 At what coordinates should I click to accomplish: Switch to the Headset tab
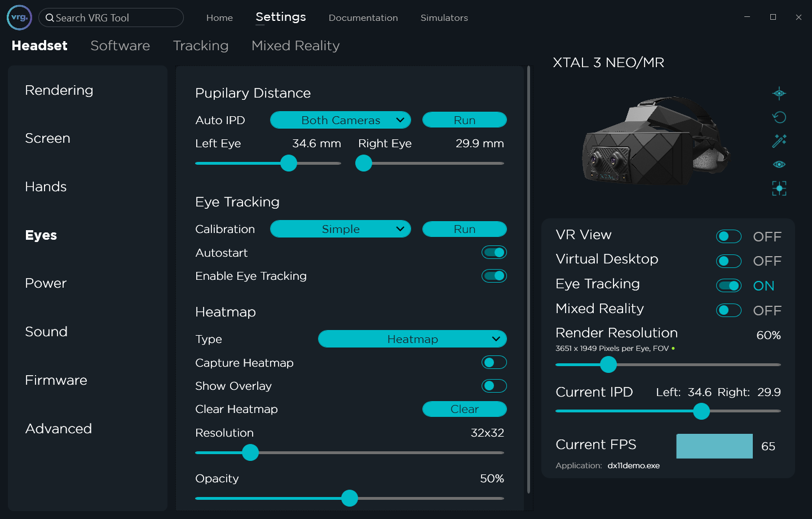39,46
